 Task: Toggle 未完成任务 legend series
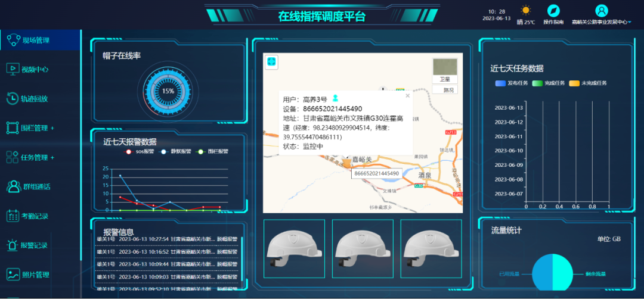(x=588, y=83)
